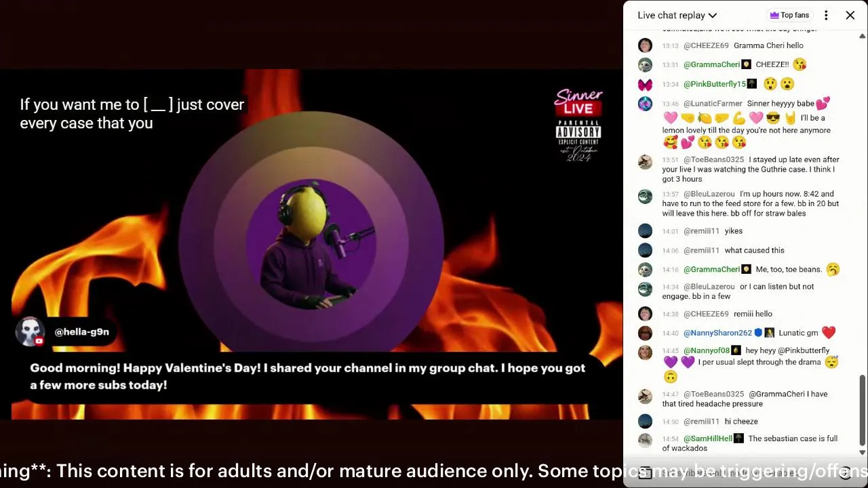Click the hella-g9n skull avatar on video
This screenshot has height=488, width=868.
click(x=30, y=331)
